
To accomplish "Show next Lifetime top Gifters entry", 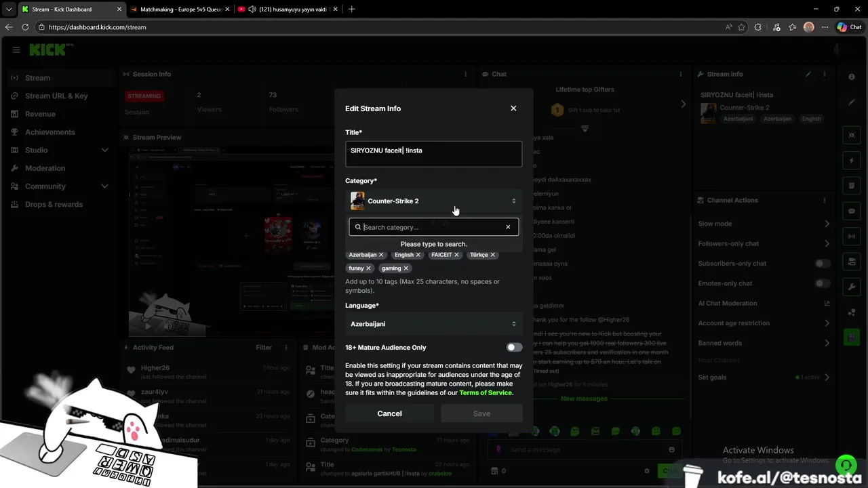I will (x=683, y=104).
